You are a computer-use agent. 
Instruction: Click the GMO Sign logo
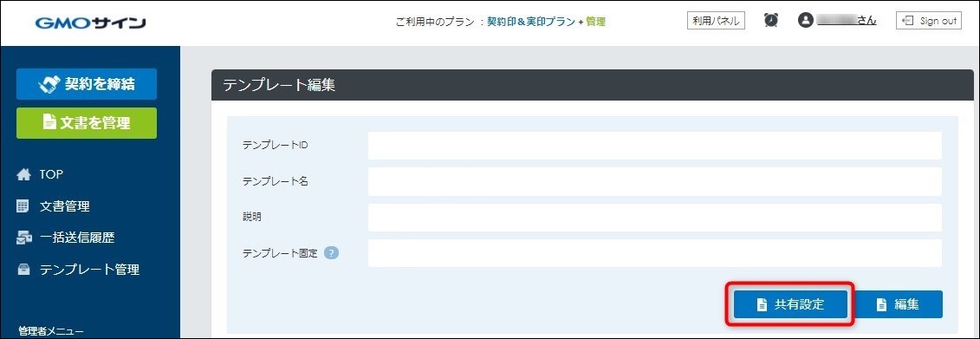click(x=91, y=23)
